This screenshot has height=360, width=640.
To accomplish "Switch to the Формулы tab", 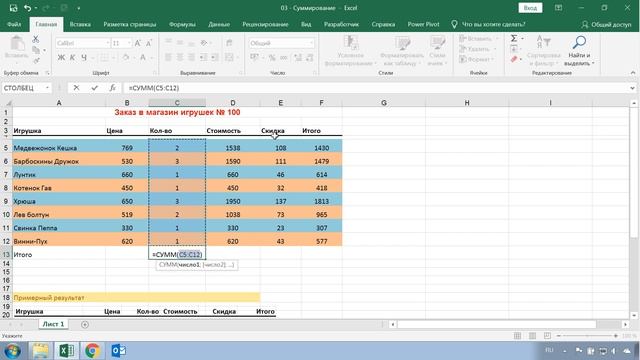I will [x=182, y=24].
